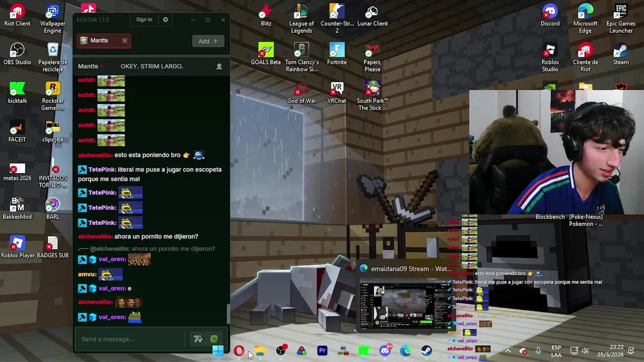Viewport: 644px width, 362px height.
Task: Open the clock showing 23:22
Action: (610, 351)
